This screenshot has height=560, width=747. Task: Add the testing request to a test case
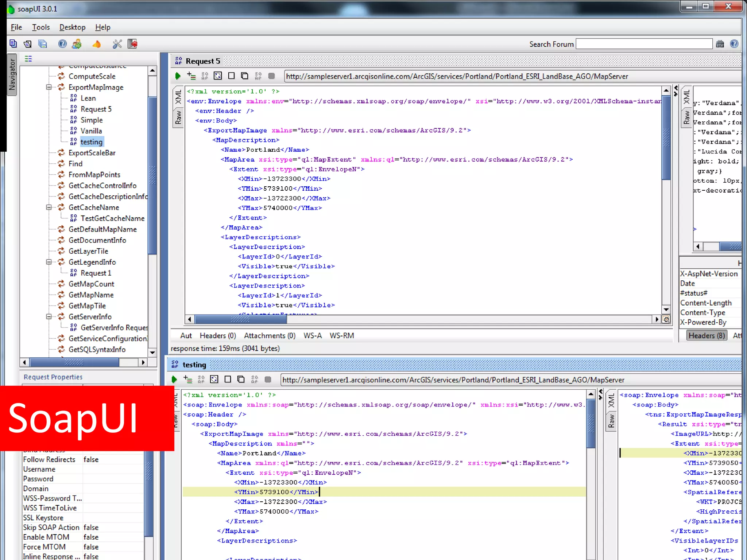point(187,380)
